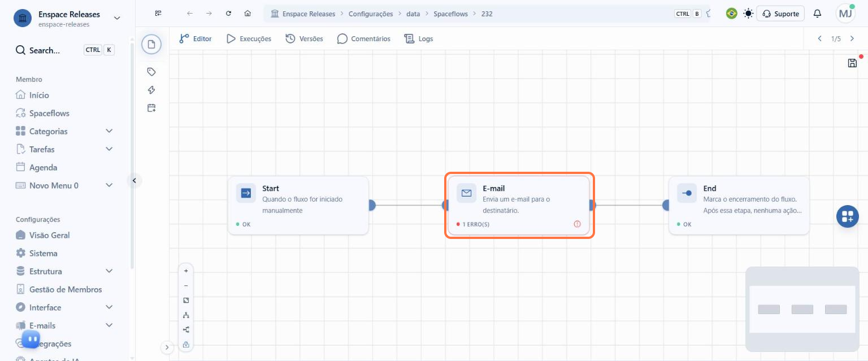The image size is (868, 361).
Task: Open the tag panel icon
Action: (151, 72)
